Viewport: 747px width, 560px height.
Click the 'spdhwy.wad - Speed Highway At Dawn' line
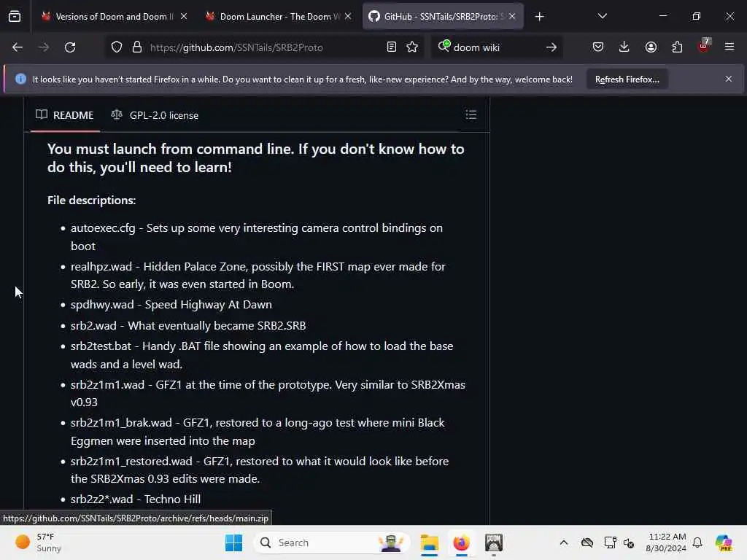[x=171, y=305]
